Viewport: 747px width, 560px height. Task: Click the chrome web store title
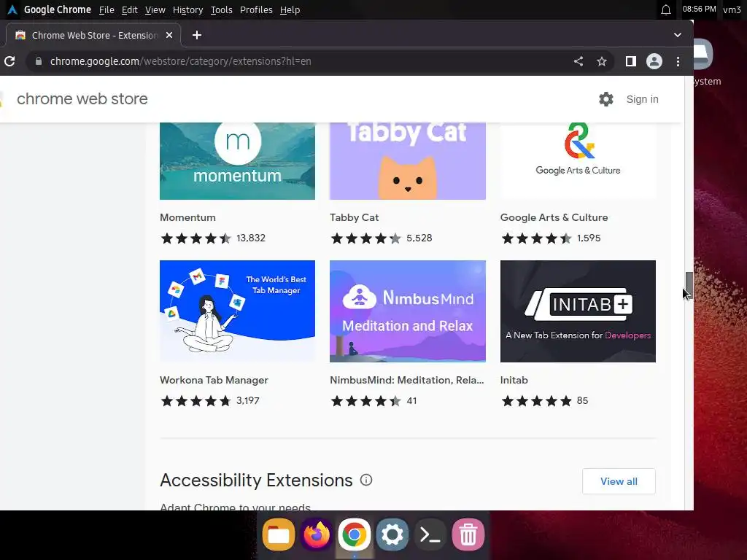[82, 98]
